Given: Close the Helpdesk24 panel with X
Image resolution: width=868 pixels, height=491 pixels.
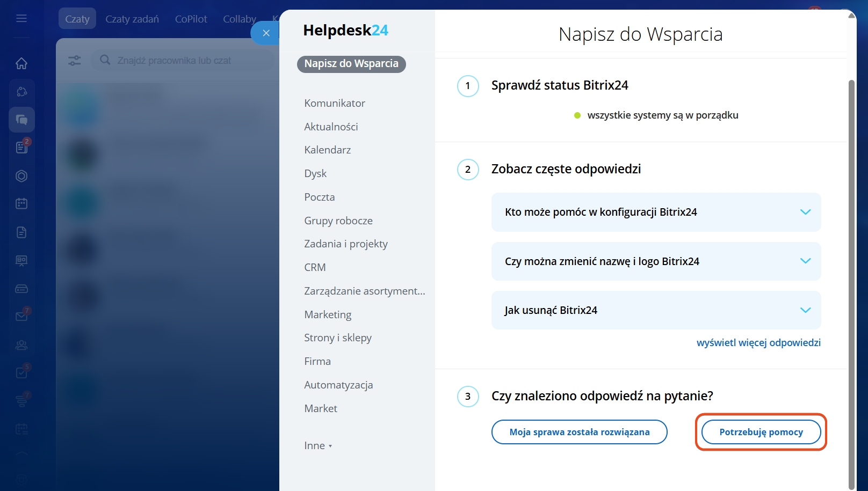Looking at the screenshot, I should (266, 33).
